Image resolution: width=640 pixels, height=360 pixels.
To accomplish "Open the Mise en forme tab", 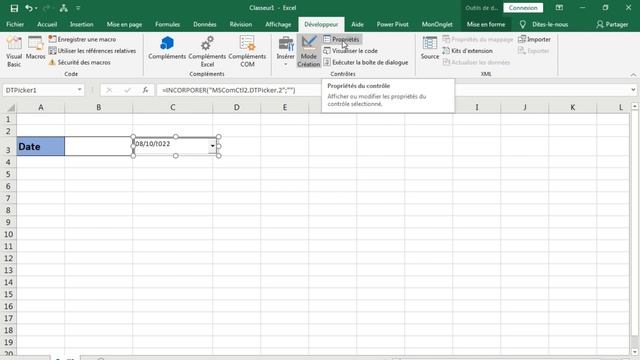I will 486,24.
